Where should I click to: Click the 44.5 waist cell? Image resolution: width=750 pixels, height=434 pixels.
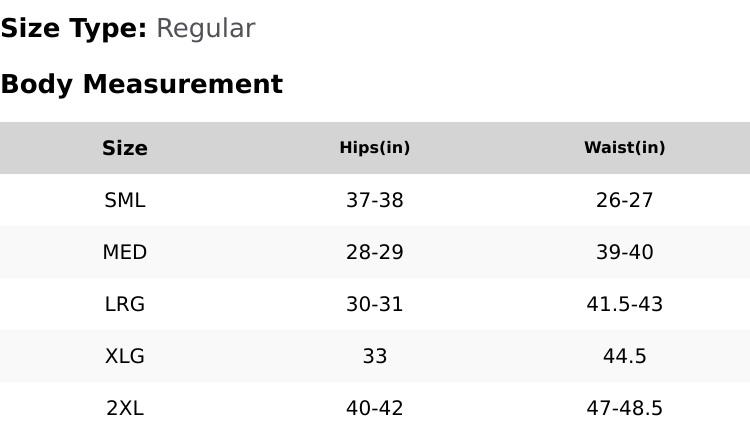[x=624, y=356]
